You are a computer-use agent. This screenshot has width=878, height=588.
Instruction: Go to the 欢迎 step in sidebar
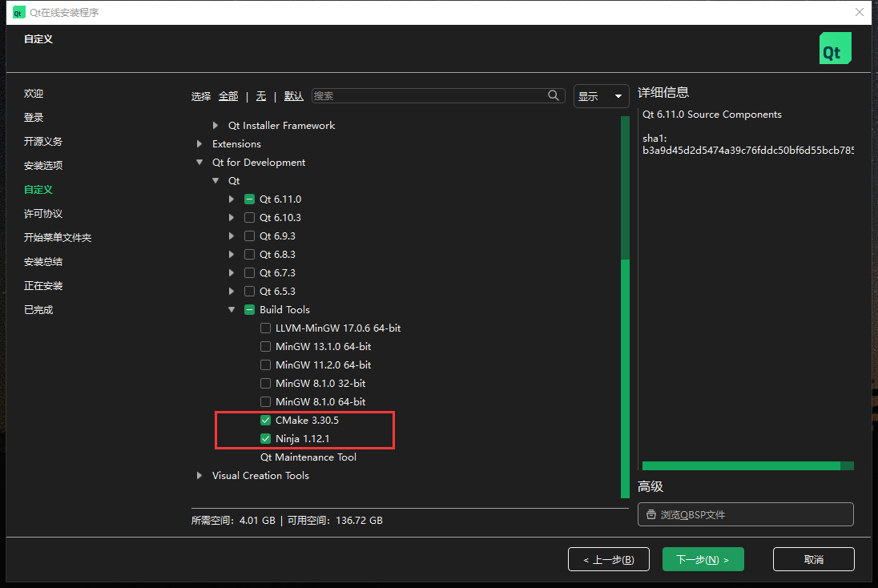pyautogui.click(x=34, y=94)
